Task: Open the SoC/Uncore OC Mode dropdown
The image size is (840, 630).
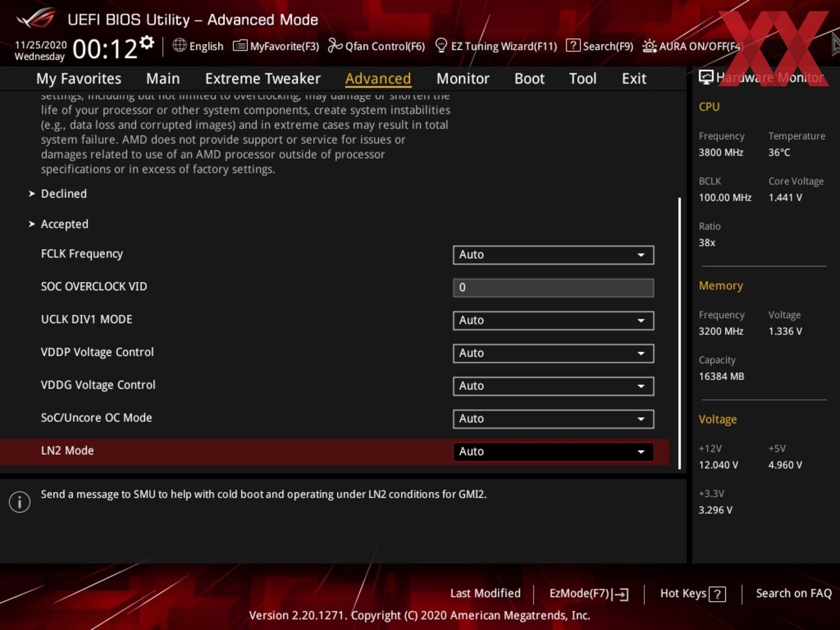Action: pos(553,418)
